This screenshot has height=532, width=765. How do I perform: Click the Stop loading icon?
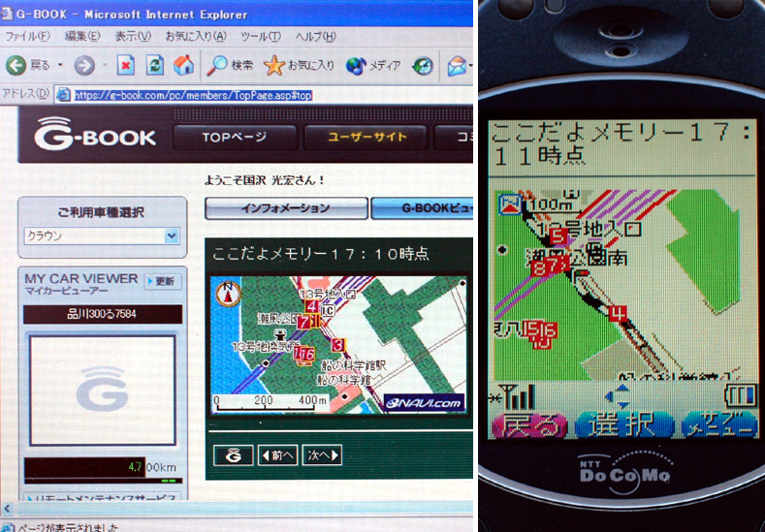pos(126,65)
